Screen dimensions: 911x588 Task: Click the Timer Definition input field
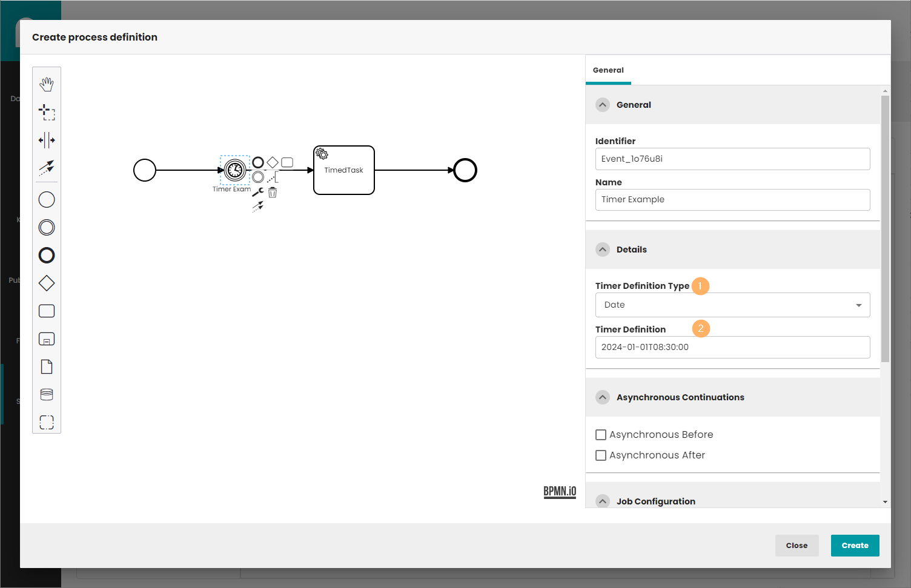732,348
